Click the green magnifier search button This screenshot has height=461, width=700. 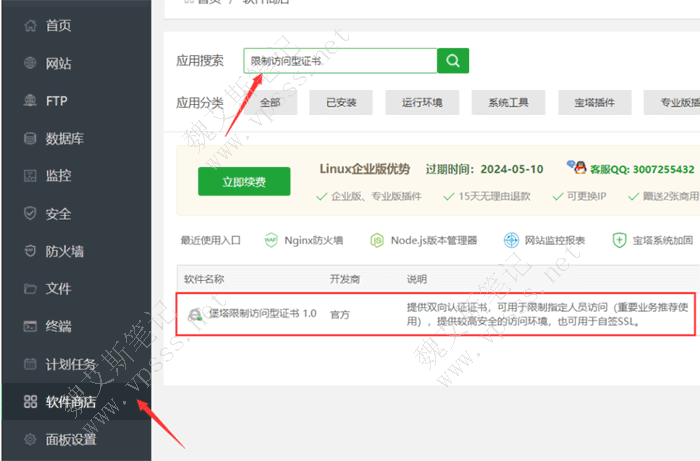pos(453,60)
